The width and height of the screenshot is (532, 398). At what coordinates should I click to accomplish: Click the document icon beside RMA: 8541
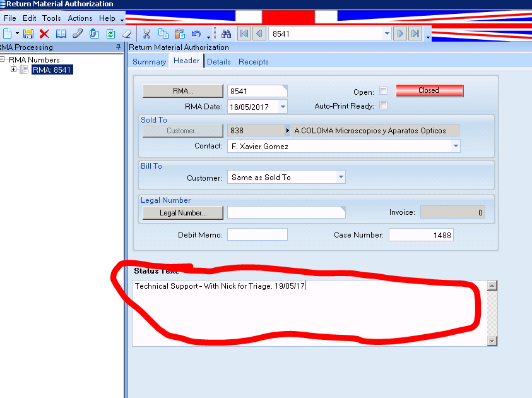(24, 69)
